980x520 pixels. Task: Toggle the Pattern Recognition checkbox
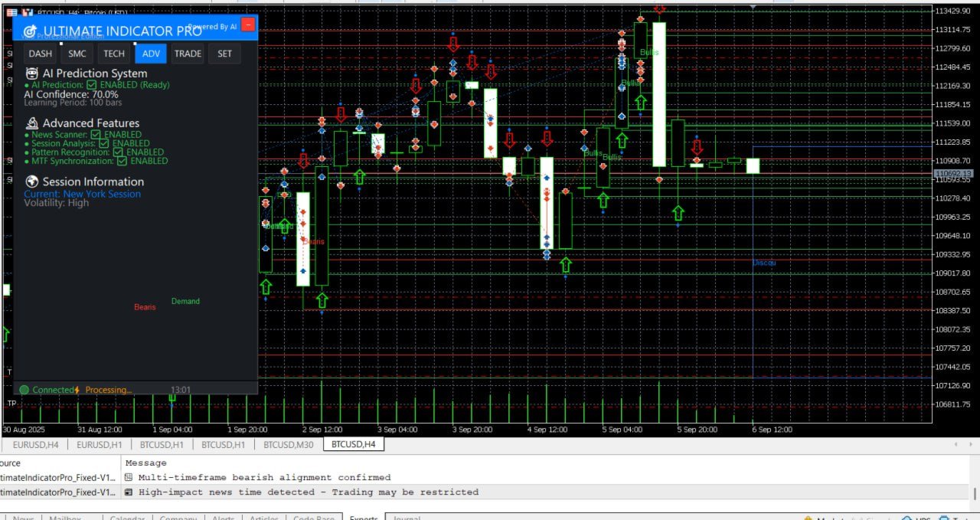(x=118, y=152)
